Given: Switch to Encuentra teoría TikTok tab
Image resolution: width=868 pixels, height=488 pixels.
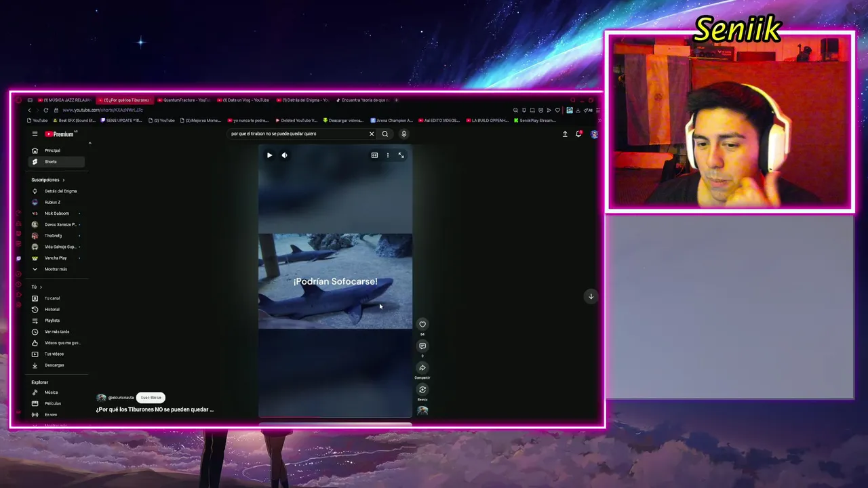Looking at the screenshot, I should point(363,100).
